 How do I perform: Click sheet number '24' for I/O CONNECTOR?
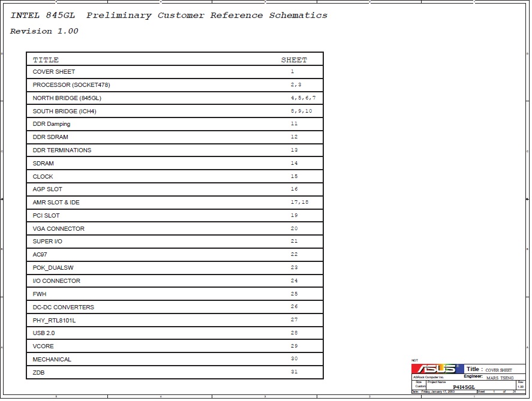pyautogui.click(x=294, y=281)
